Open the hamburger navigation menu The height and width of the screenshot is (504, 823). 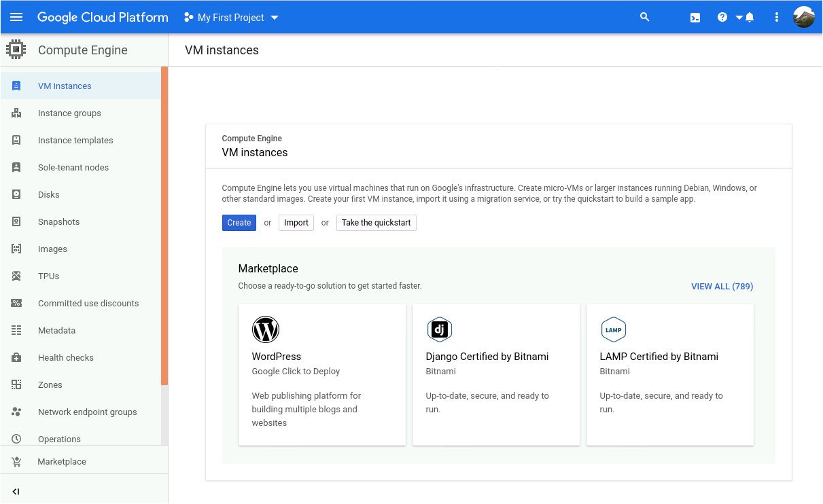pyautogui.click(x=16, y=17)
